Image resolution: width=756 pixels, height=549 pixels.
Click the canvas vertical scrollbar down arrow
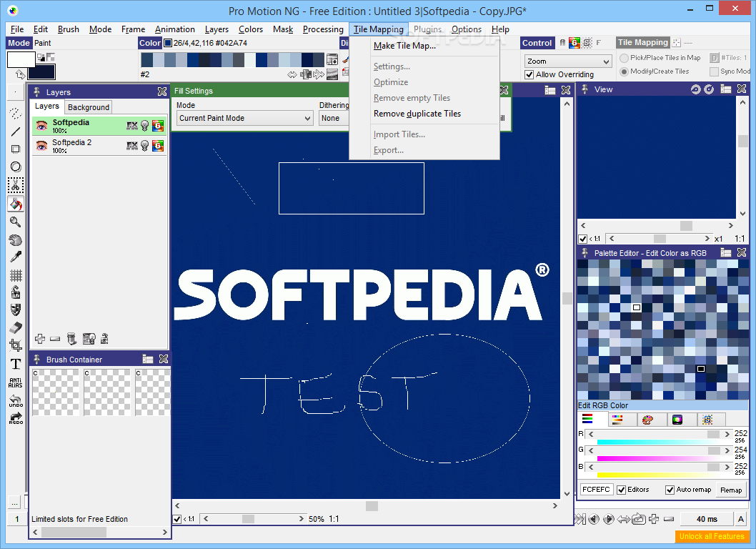567,493
